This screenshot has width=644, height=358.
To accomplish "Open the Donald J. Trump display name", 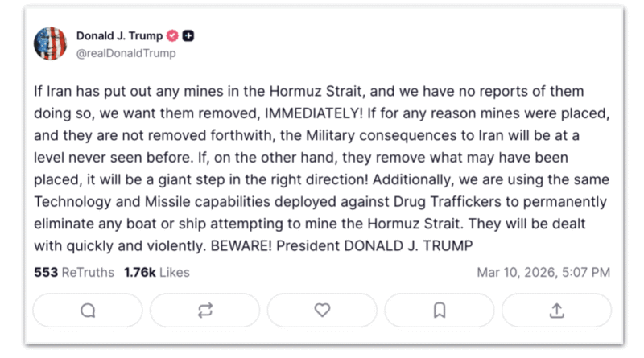I will point(119,36).
